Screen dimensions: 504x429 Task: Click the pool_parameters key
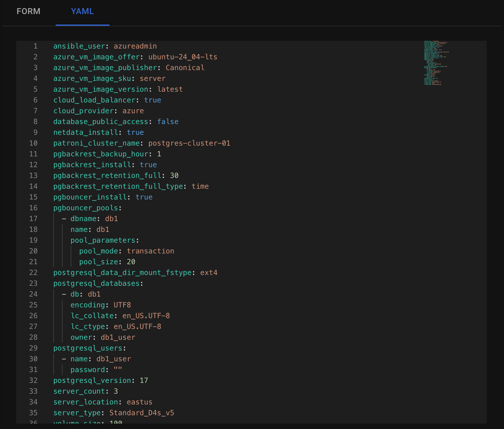coord(103,240)
